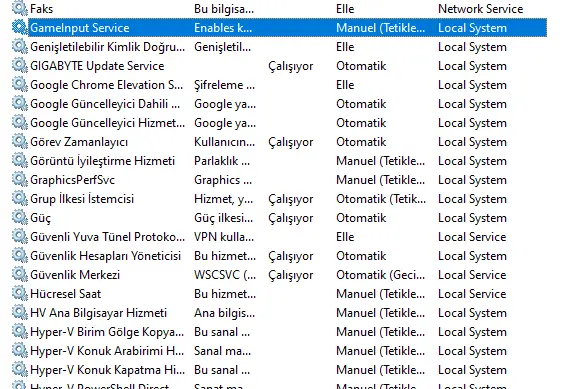The image size is (571, 389).
Task: Click gear icon next to Görev Zamanlayıcı
Action: 19,141
